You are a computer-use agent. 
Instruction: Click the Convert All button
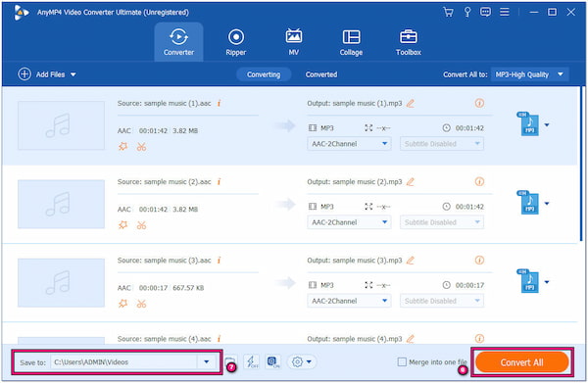(x=522, y=362)
